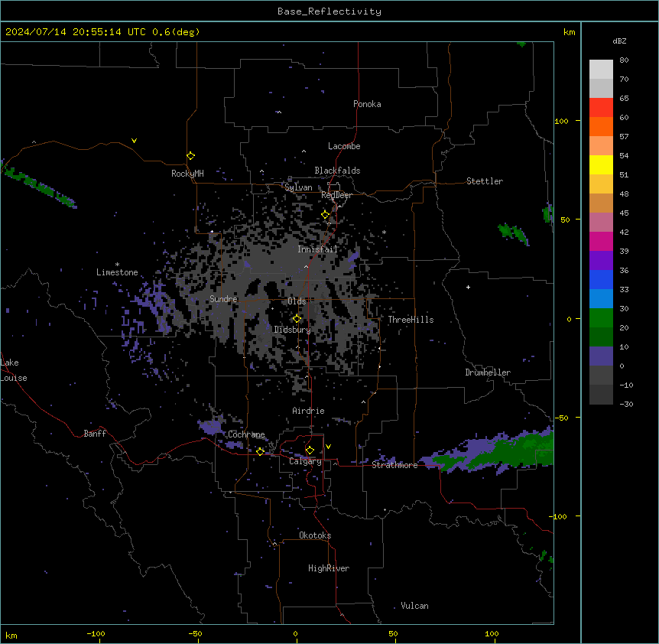Click the Olds town label

point(297,301)
